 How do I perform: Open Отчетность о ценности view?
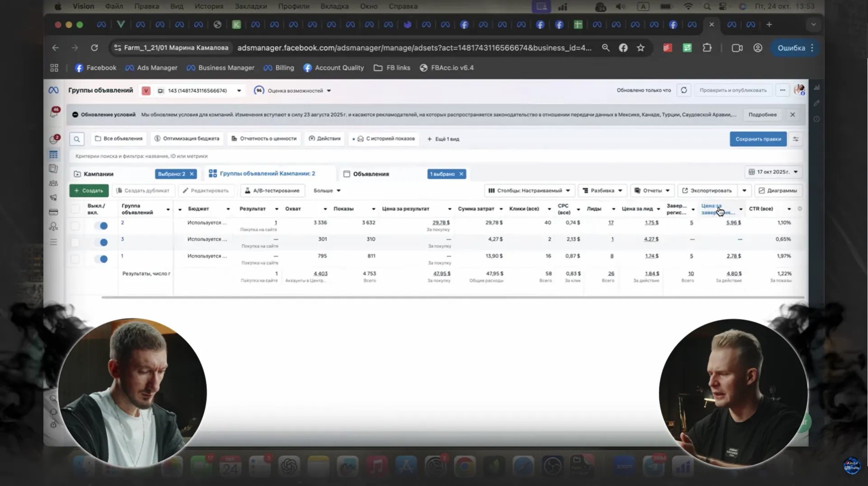tap(264, 139)
